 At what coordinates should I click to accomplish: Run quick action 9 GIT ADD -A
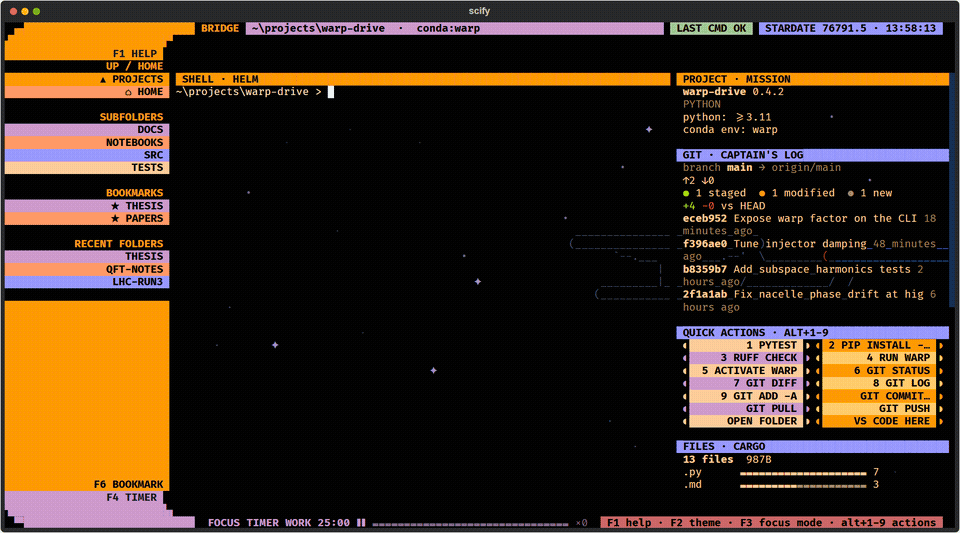tap(746, 396)
